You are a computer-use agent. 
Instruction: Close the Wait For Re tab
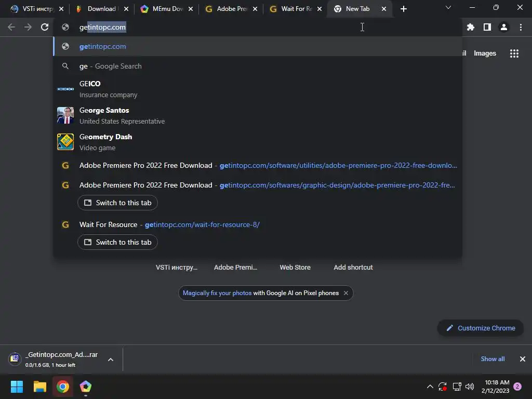[320, 9]
